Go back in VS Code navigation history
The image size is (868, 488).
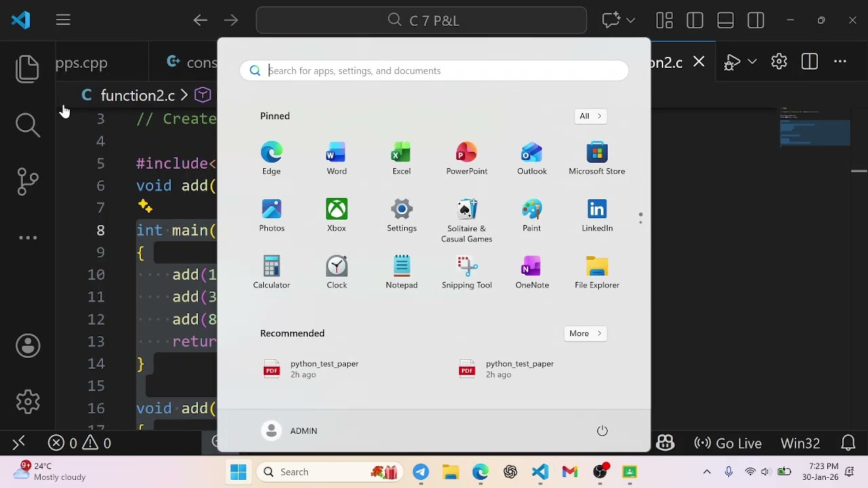coord(200,20)
